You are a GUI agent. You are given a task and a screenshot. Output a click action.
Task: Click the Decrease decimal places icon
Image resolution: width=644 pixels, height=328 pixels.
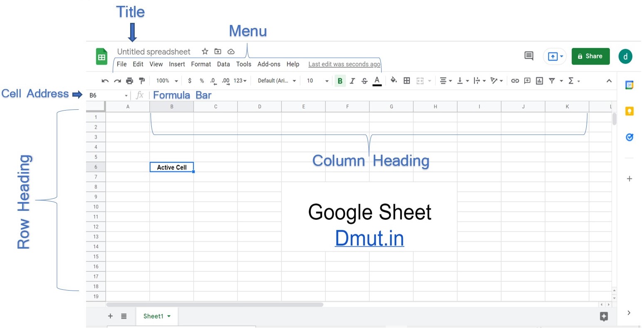(212, 80)
